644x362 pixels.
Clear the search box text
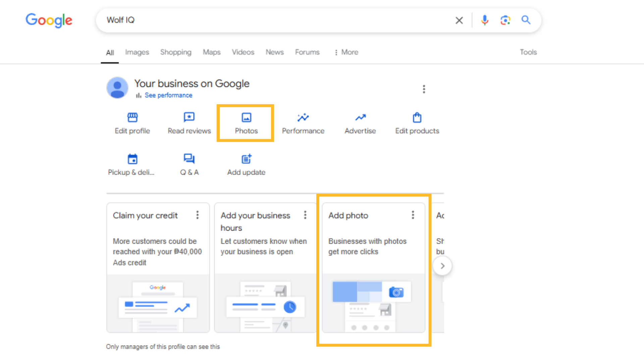tap(459, 20)
